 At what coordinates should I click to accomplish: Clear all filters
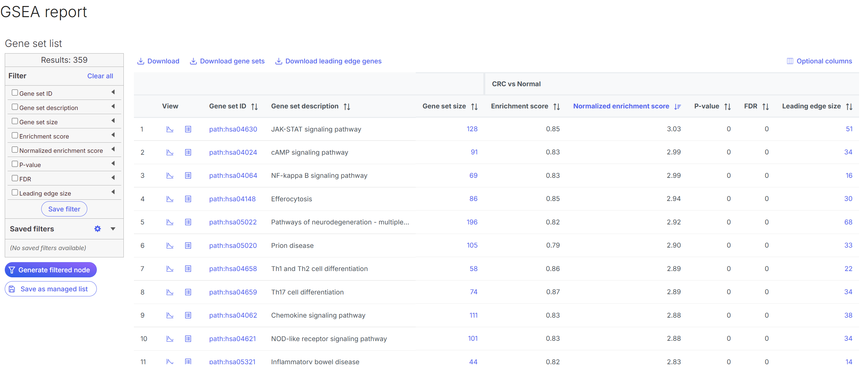(100, 76)
